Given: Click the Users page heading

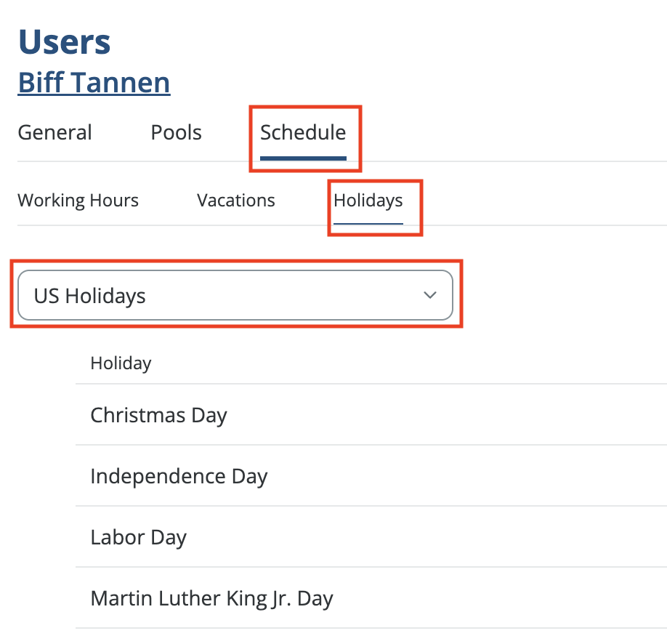Looking at the screenshot, I should (x=65, y=42).
